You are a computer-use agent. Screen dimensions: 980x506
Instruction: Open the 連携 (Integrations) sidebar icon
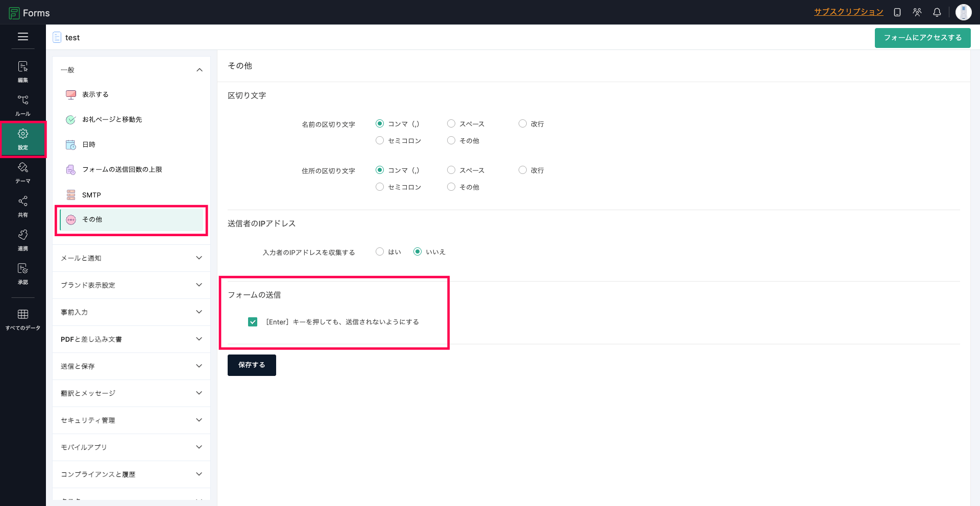23,240
